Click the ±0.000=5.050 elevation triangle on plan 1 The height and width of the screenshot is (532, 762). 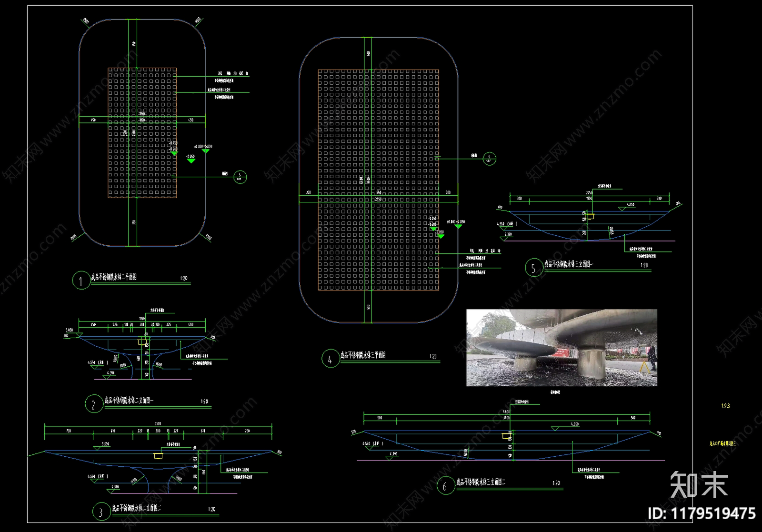205,151
